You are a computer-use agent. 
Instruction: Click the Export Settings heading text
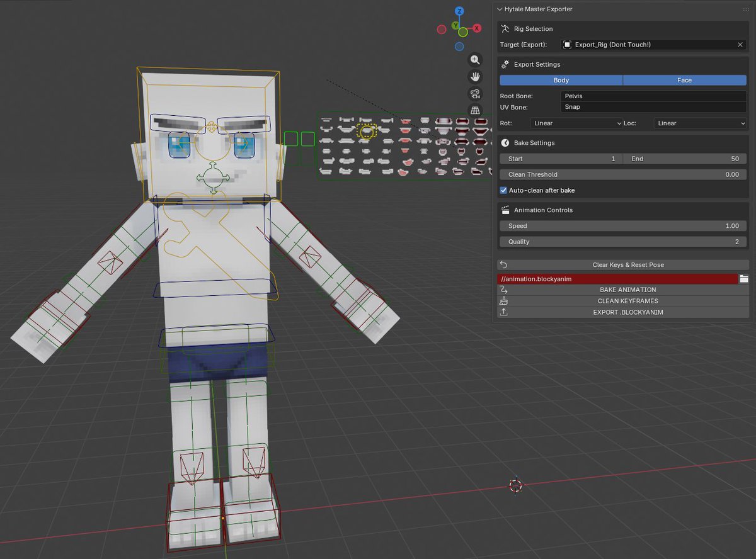coord(537,64)
